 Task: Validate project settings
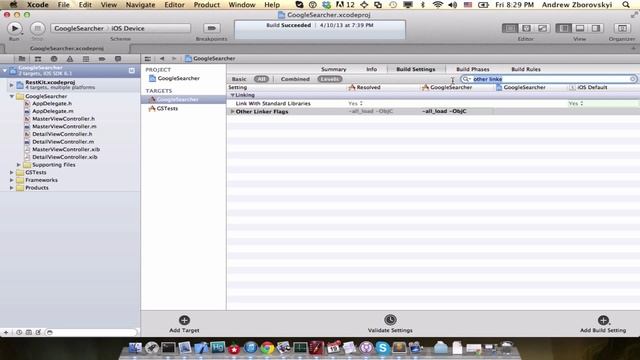coord(390,324)
